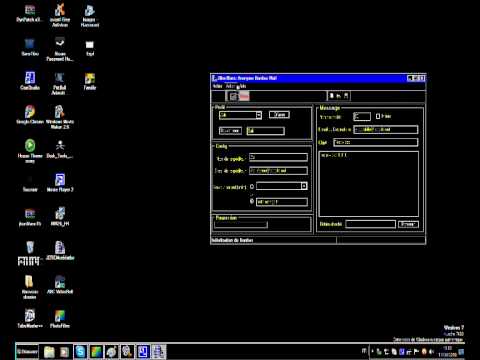Open the green play-button desktop icon
This screenshot has width=480, height=360.
[30, 150]
